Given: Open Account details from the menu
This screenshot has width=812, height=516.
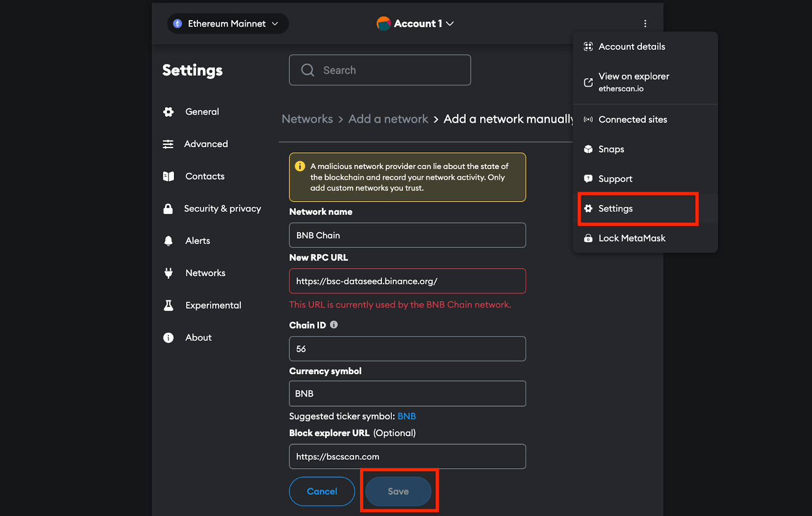Looking at the screenshot, I should pyautogui.click(x=645, y=47).
